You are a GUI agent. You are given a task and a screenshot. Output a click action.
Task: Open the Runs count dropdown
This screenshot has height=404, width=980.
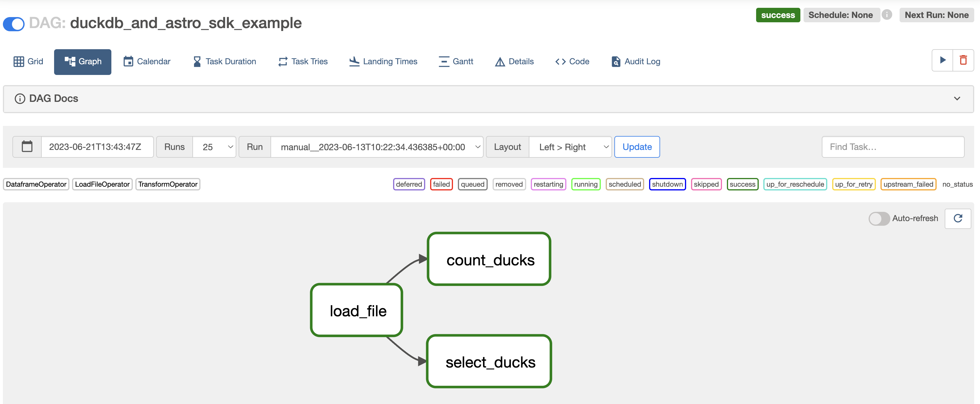(x=214, y=147)
